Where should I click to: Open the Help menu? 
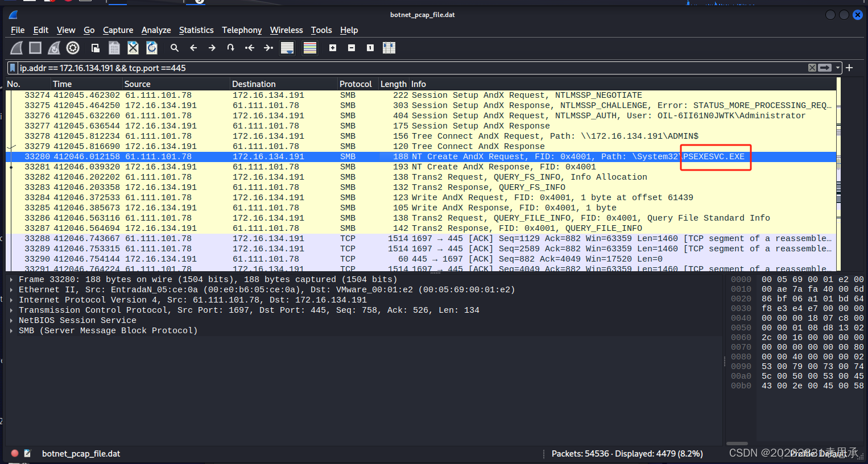[349, 30]
